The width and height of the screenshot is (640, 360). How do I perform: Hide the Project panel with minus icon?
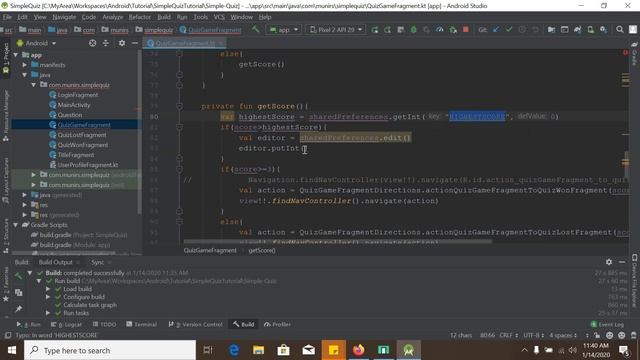tap(135, 43)
